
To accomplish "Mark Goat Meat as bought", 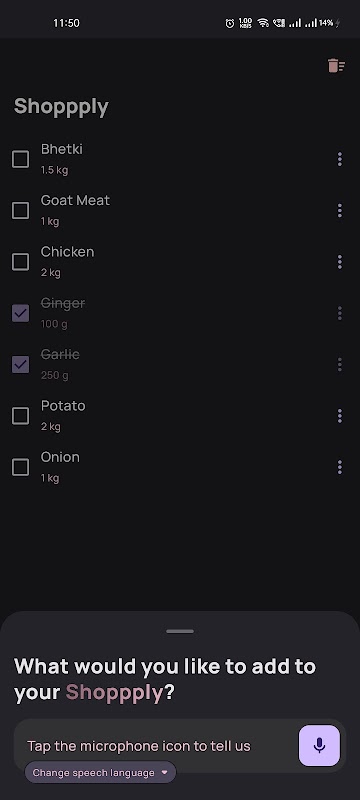I will click(20, 210).
